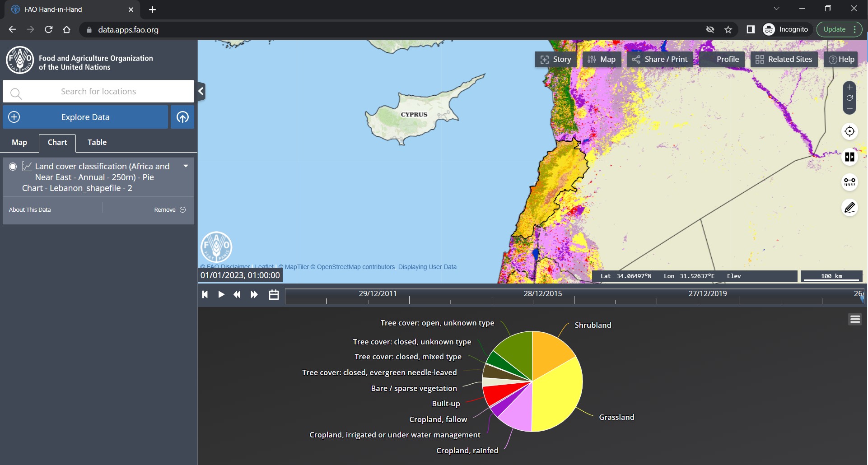Zoom in on the map

click(849, 88)
